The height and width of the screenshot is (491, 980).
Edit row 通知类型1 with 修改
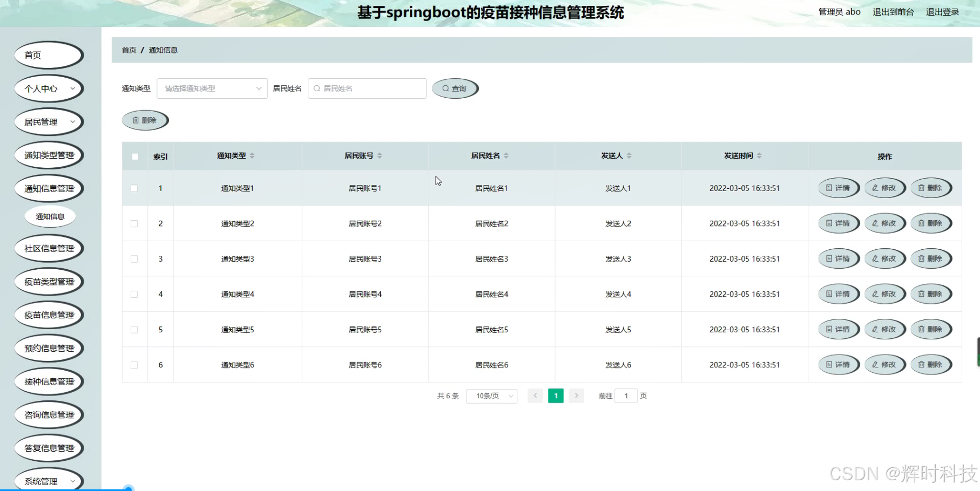coord(884,188)
